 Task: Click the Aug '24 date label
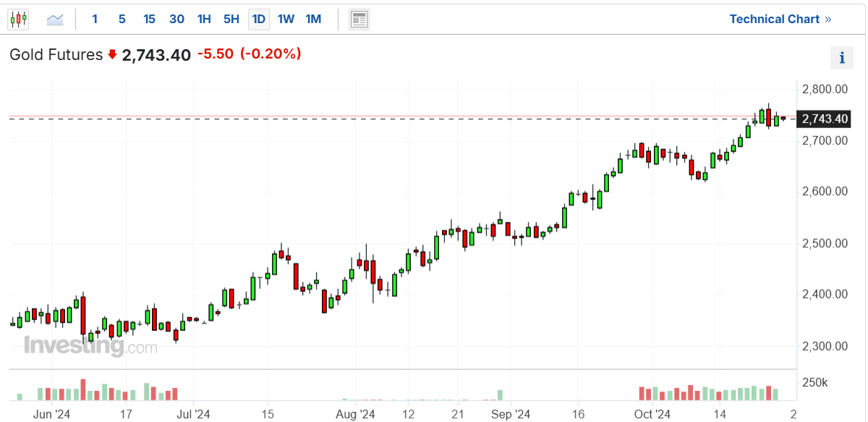pyautogui.click(x=357, y=414)
